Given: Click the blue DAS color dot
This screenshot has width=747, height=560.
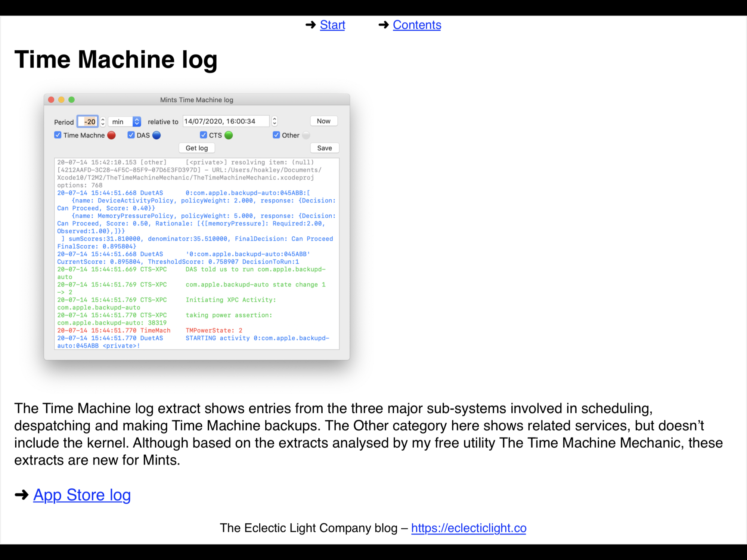Looking at the screenshot, I should [x=156, y=135].
